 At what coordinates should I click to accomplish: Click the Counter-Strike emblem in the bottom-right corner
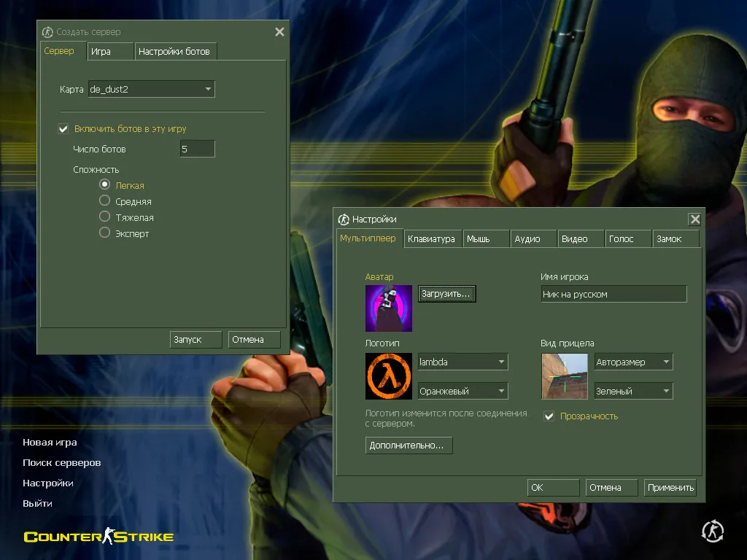tap(713, 531)
